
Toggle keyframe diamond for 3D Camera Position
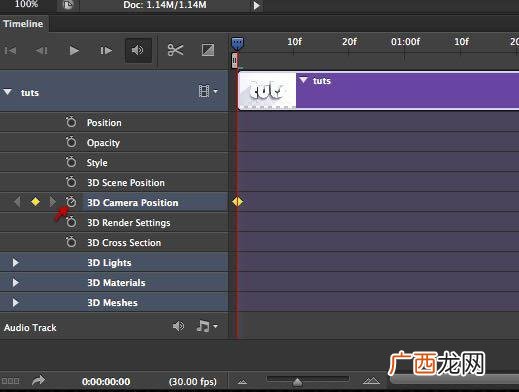click(x=35, y=202)
